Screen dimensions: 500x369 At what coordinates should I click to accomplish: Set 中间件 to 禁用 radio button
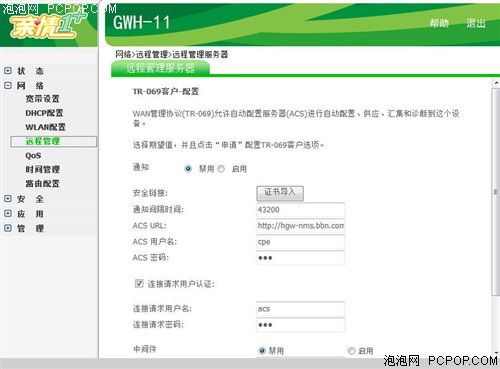(262, 350)
